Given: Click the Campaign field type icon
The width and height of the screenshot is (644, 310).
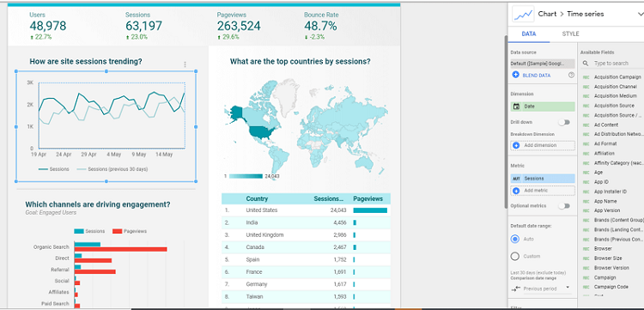Looking at the screenshot, I should pos(586,277).
